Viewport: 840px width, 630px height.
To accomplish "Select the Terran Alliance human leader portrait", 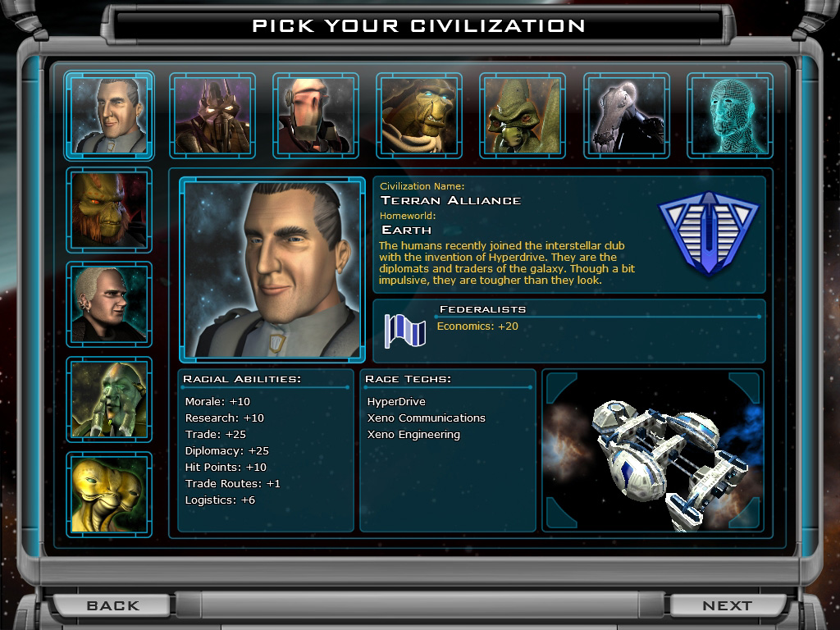I will coord(109,115).
